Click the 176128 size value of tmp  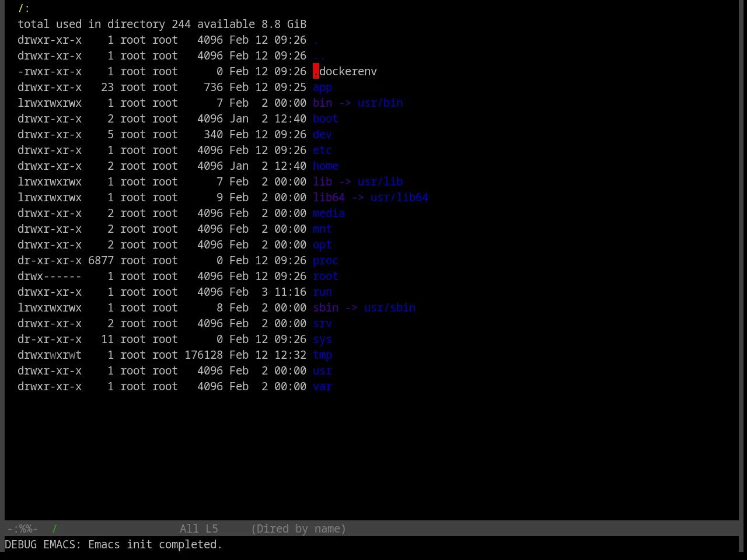click(x=204, y=355)
